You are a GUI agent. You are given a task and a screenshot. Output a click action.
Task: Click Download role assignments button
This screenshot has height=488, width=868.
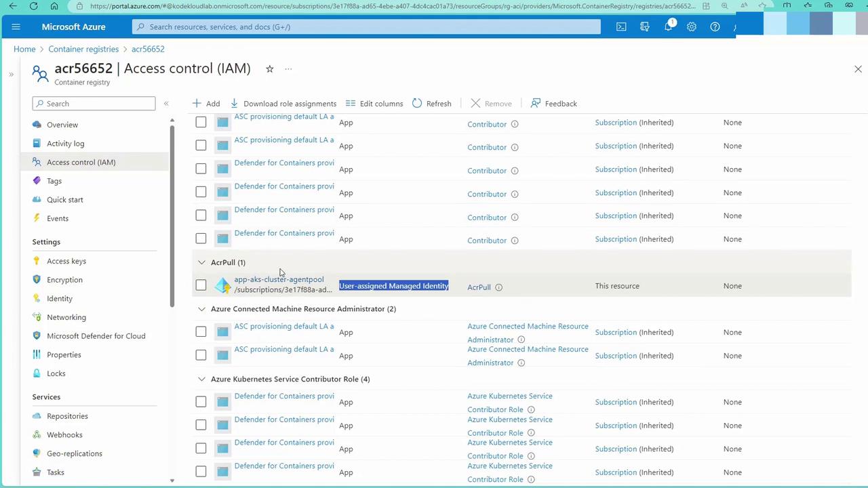click(x=283, y=104)
